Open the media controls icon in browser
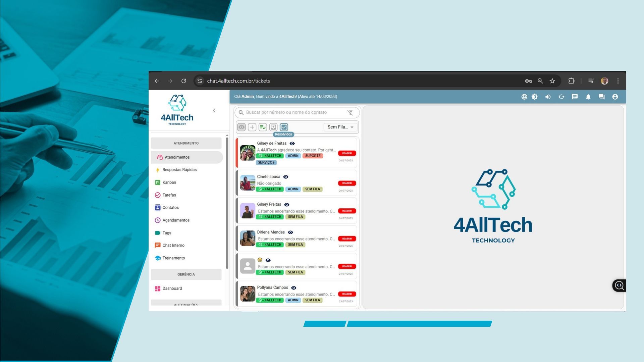This screenshot has height=362, width=644. click(x=591, y=81)
